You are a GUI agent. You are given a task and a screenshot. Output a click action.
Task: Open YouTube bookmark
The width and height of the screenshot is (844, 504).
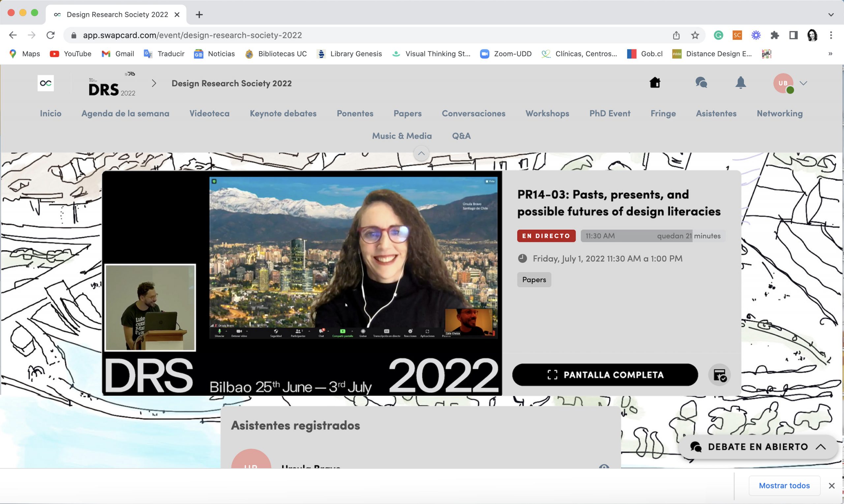[x=71, y=54]
